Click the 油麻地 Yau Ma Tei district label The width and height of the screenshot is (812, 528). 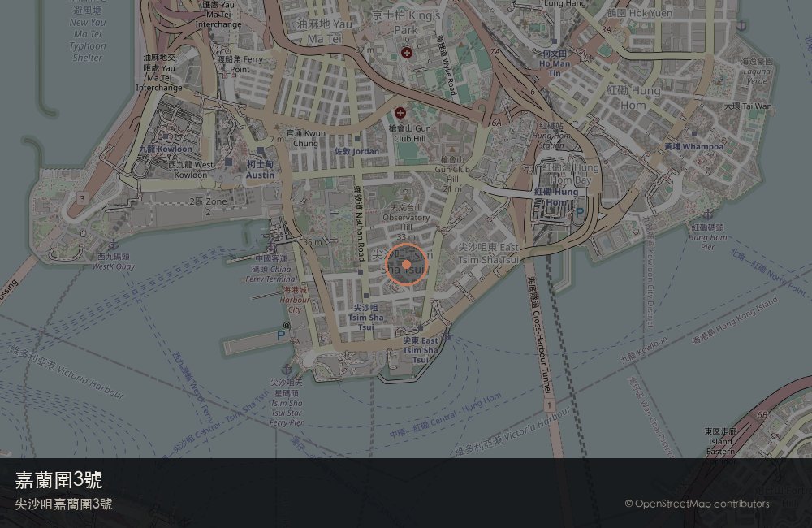coord(325,31)
